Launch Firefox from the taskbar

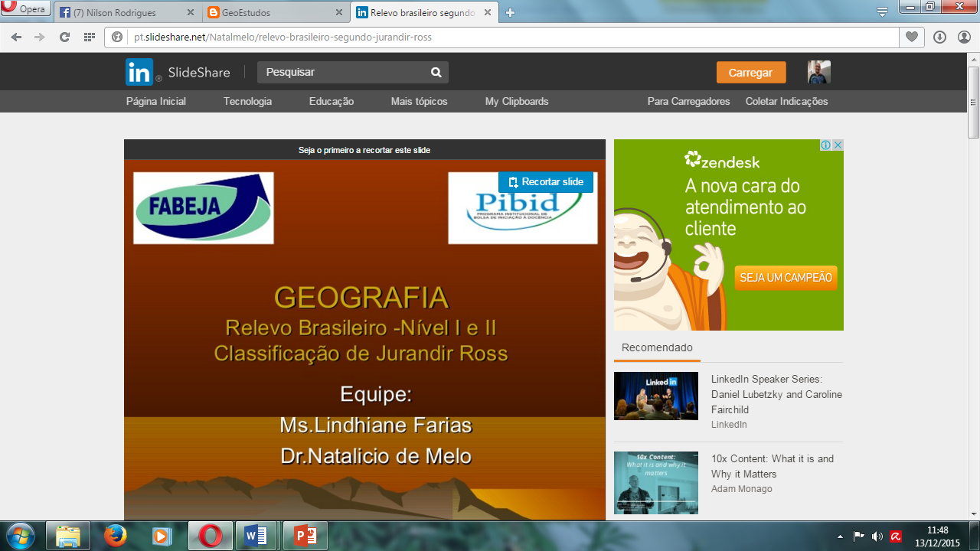[116, 536]
